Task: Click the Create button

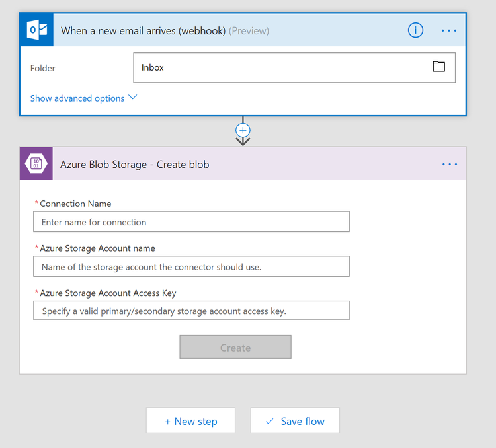Action: pyautogui.click(x=235, y=347)
